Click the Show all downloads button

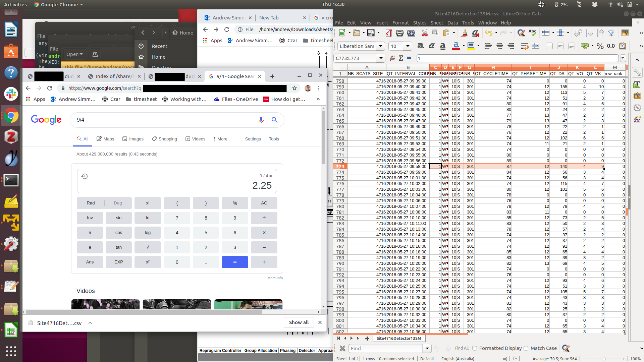299,322
